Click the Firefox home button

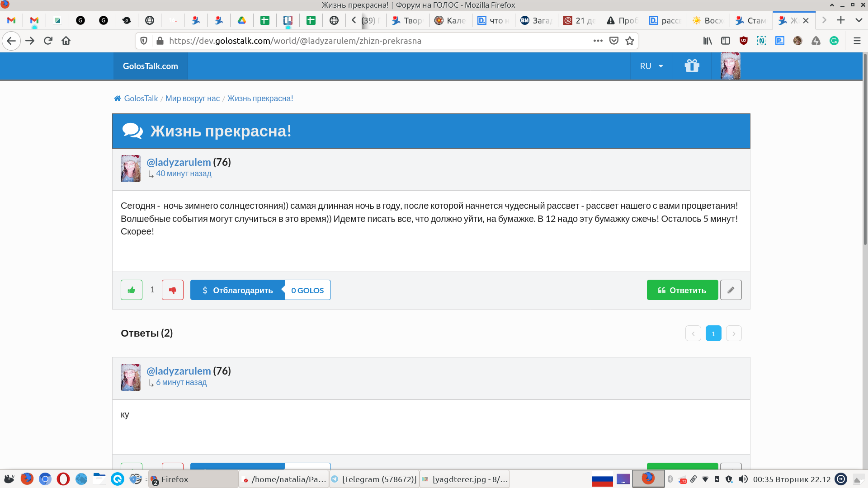[x=66, y=41]
